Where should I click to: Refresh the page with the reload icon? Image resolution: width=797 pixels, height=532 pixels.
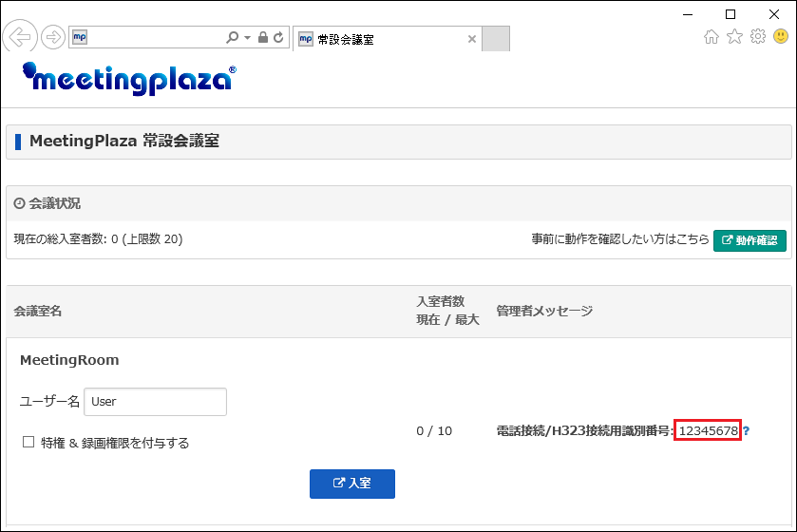click(278, 37)
